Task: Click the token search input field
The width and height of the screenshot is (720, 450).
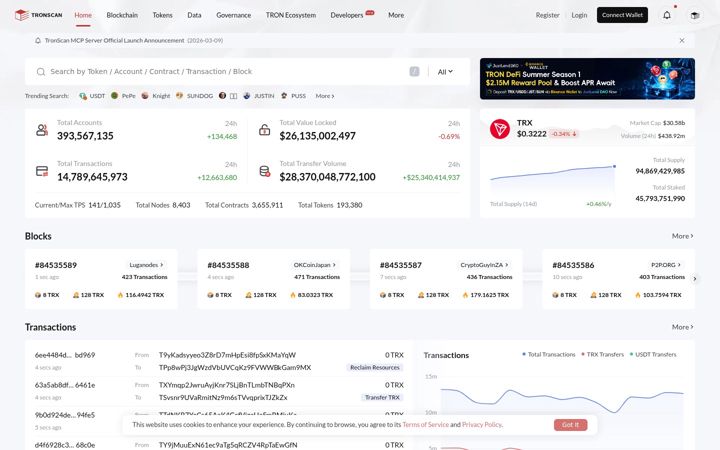Action: tap(227, 72)
